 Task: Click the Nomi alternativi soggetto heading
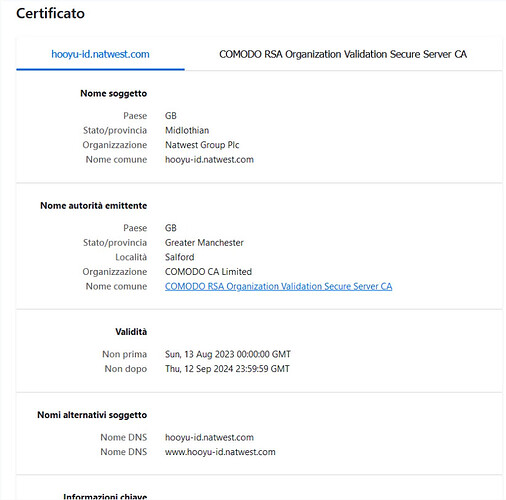tap(92, 415)
